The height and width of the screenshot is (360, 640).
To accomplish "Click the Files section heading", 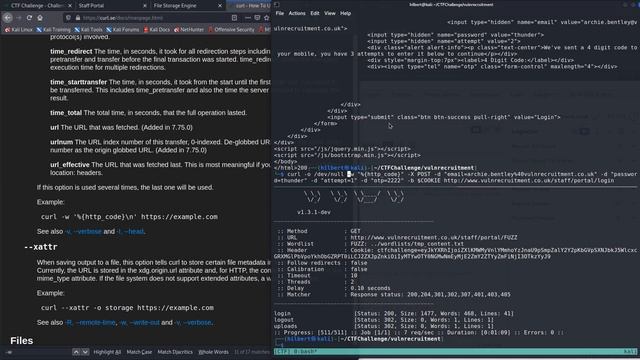I will [22, 340].
